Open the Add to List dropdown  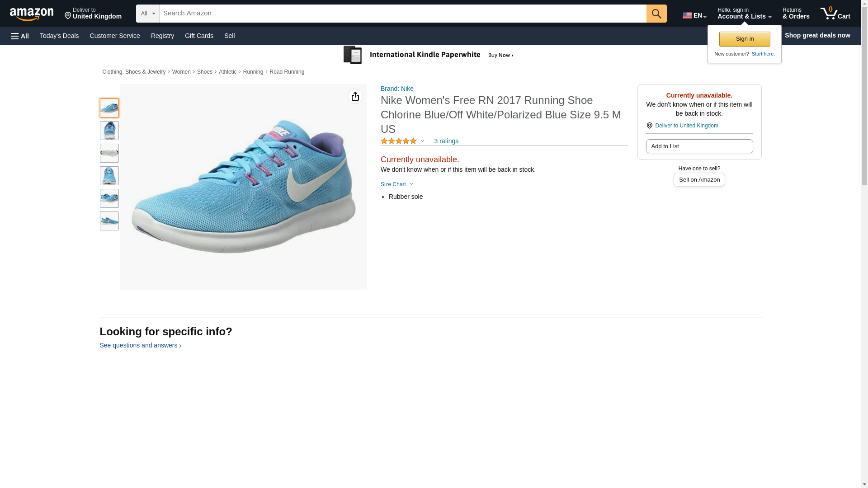click(x=699, y=146)
